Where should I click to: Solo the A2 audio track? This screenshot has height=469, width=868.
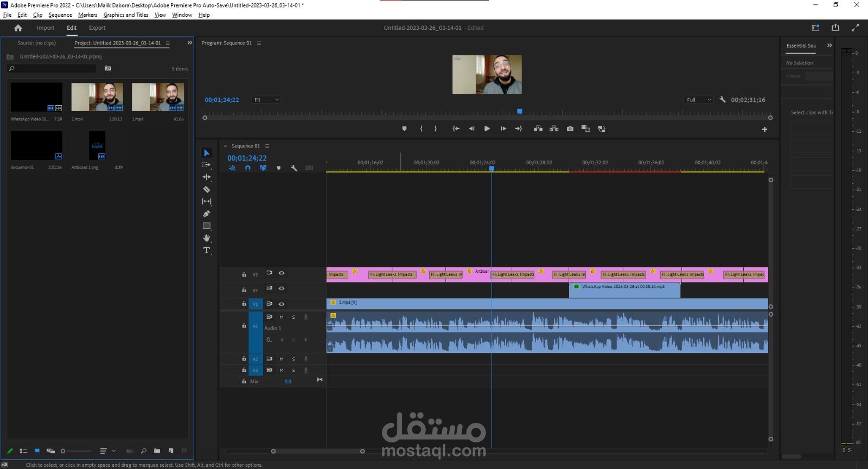coord(294,359)
